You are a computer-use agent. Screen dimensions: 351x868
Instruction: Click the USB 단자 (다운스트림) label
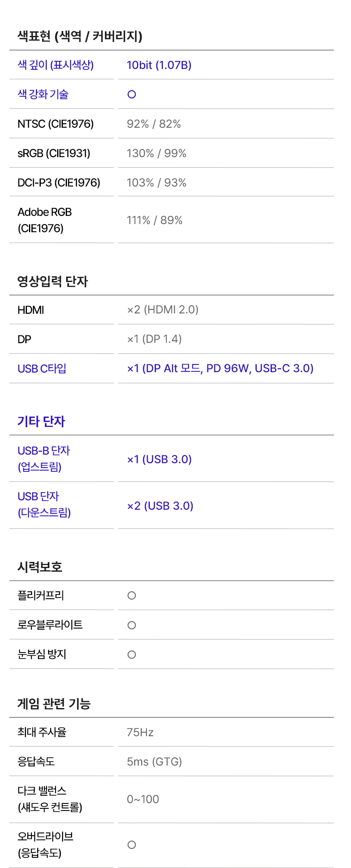point(44,504)
